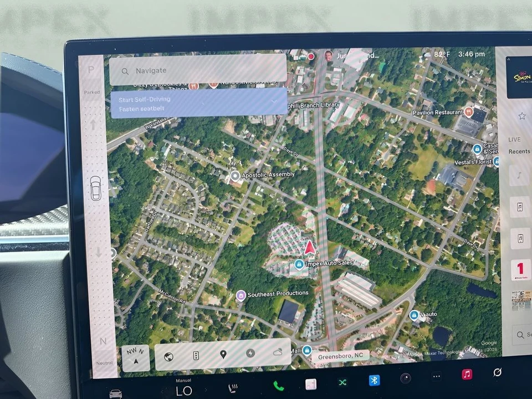Tap the up arrow on gear strip

tap(93, 125)
